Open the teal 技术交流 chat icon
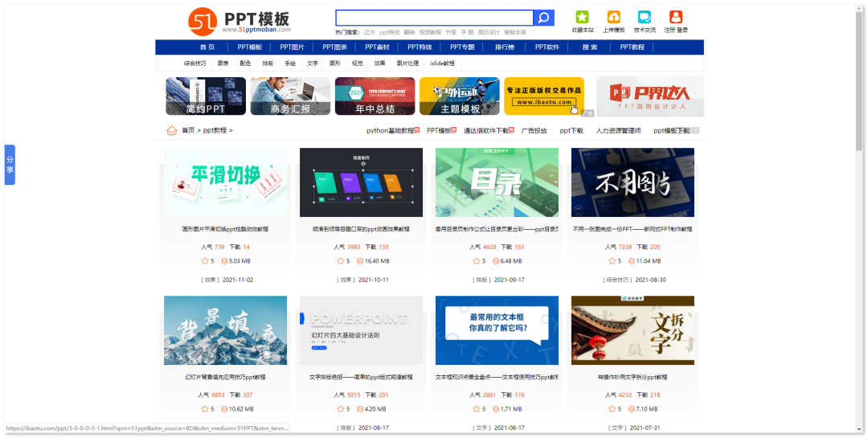The width and height of the screenshot is (868, 438). coord(645,17)
